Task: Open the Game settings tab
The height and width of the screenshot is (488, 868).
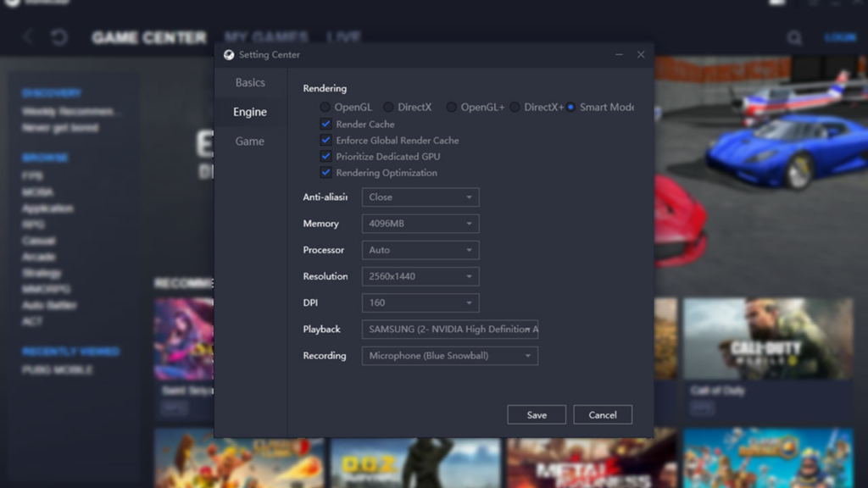Action: tap(250, 141)
